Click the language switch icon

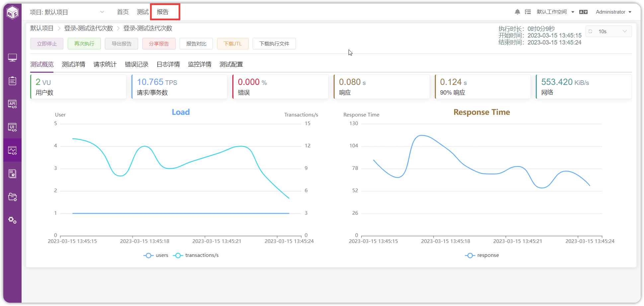(583, 12)
